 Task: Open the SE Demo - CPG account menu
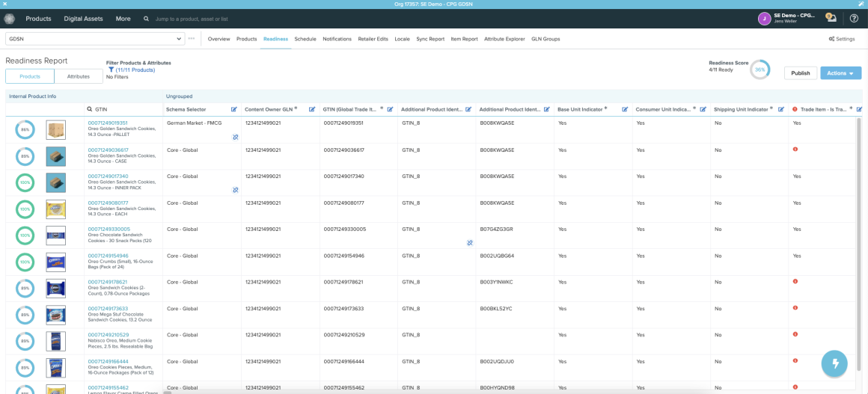click(x=795, y=18)
